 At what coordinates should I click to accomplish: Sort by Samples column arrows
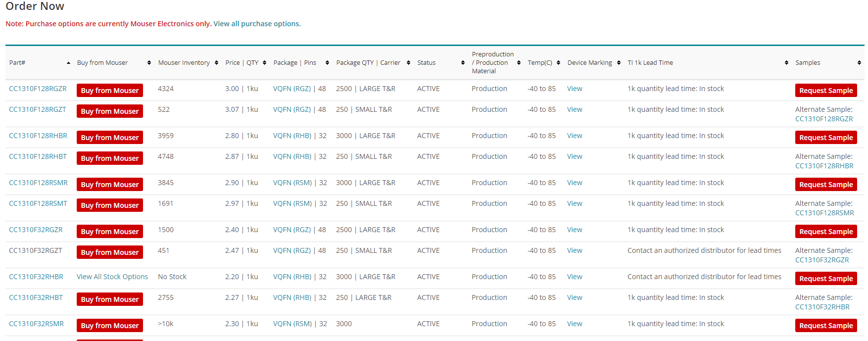(859, 63)
